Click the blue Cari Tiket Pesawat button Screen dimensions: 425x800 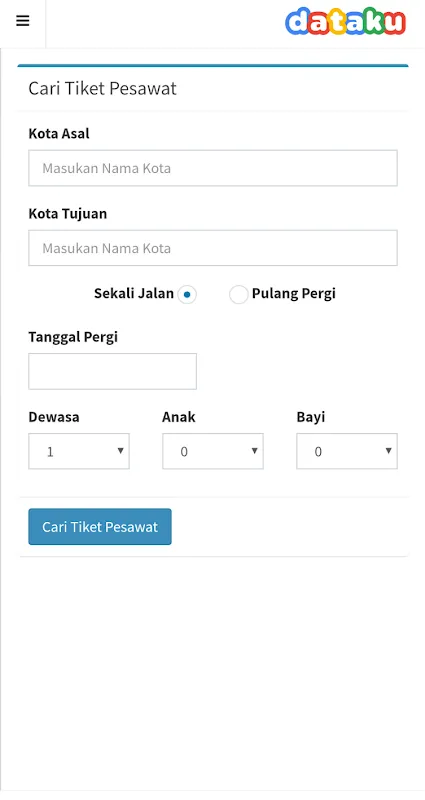(100, 527)
